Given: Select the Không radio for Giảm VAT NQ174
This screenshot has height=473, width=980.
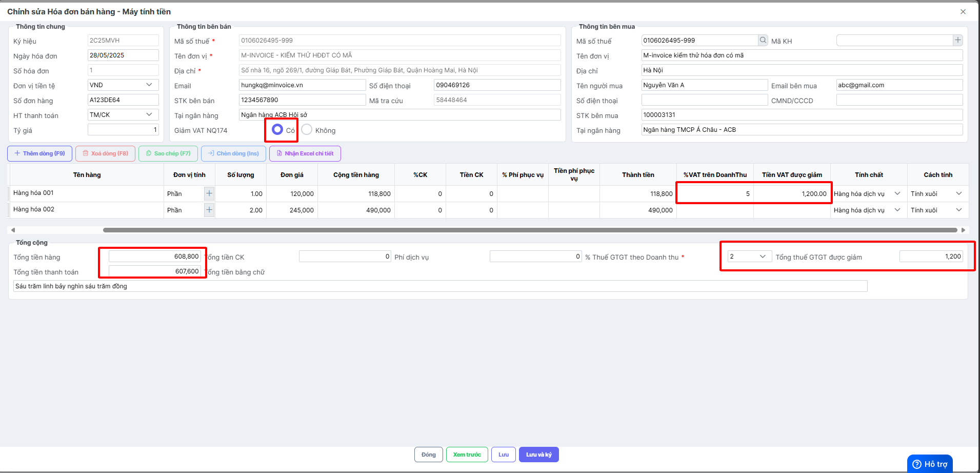Looking at the screenshot, I should 307,129.
